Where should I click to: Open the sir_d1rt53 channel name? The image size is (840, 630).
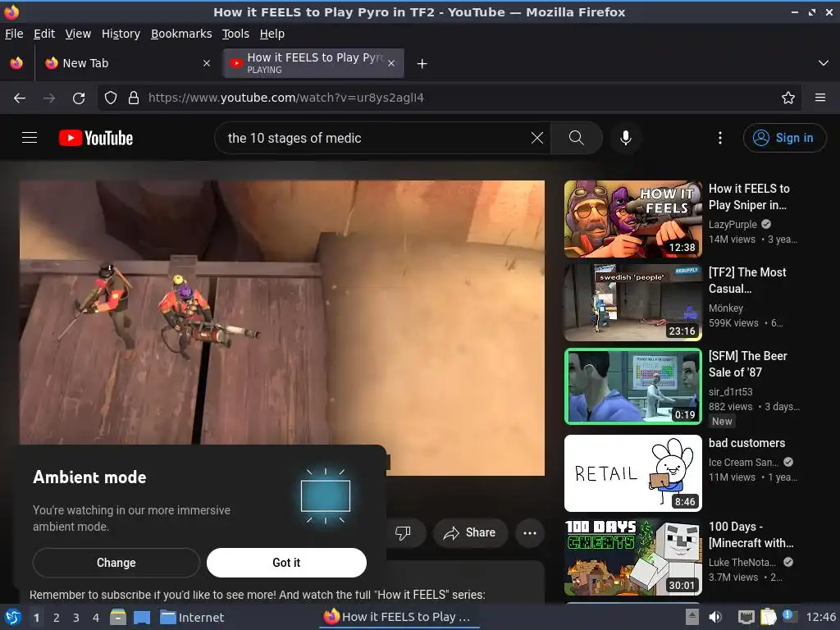(x=731, y=391)
